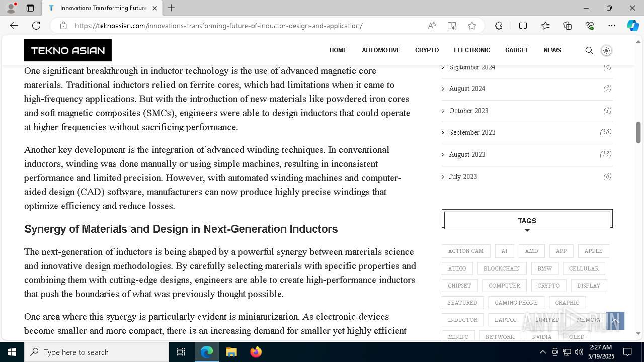Viewport: 644px width, 362px height.
Task: Open HOME menu item
Action: tap(338, 50)
